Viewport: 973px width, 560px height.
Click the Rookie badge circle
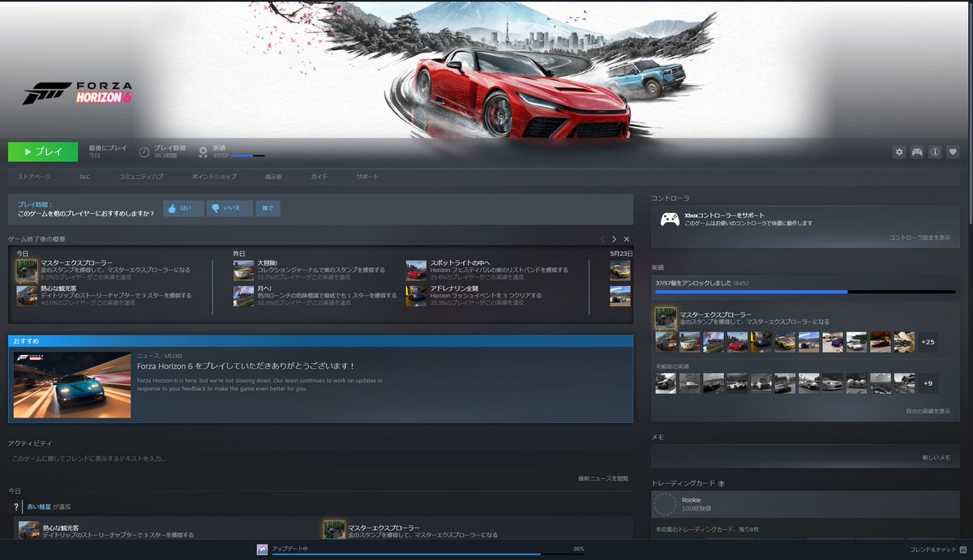pyautogui.click(x=665, y=505)
